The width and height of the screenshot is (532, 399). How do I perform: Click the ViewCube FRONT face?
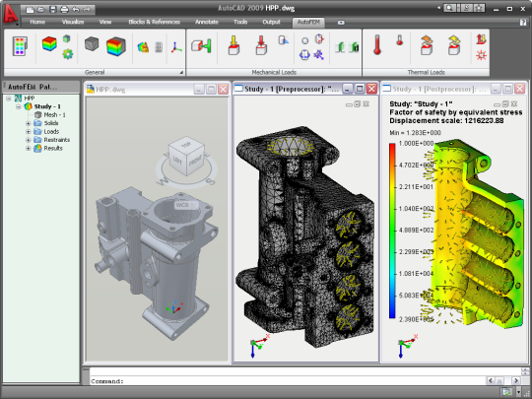pos(195,162)
